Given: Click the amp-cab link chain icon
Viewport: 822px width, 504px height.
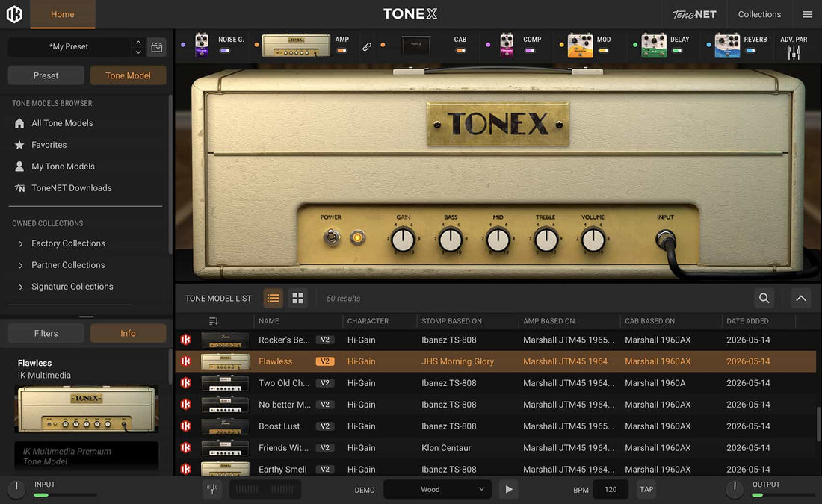Looking at the screenshot, I should pyautogui.click(x=367, y=46).
